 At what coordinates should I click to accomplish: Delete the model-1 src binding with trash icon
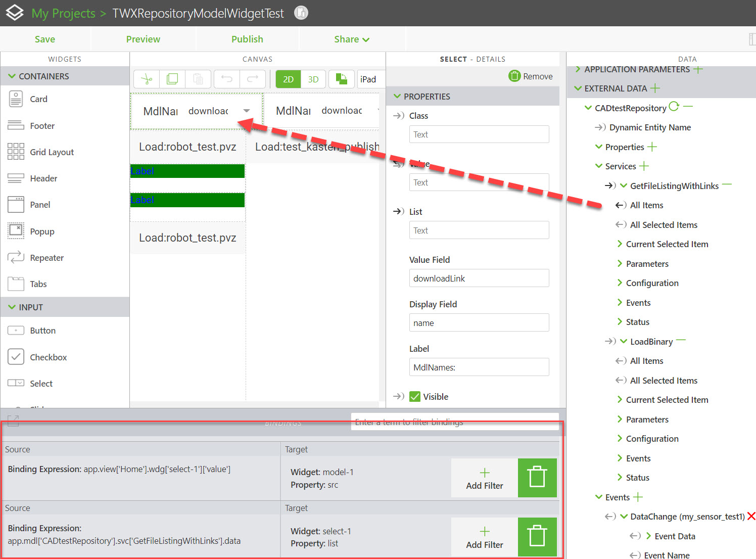(x=537, y=478)
